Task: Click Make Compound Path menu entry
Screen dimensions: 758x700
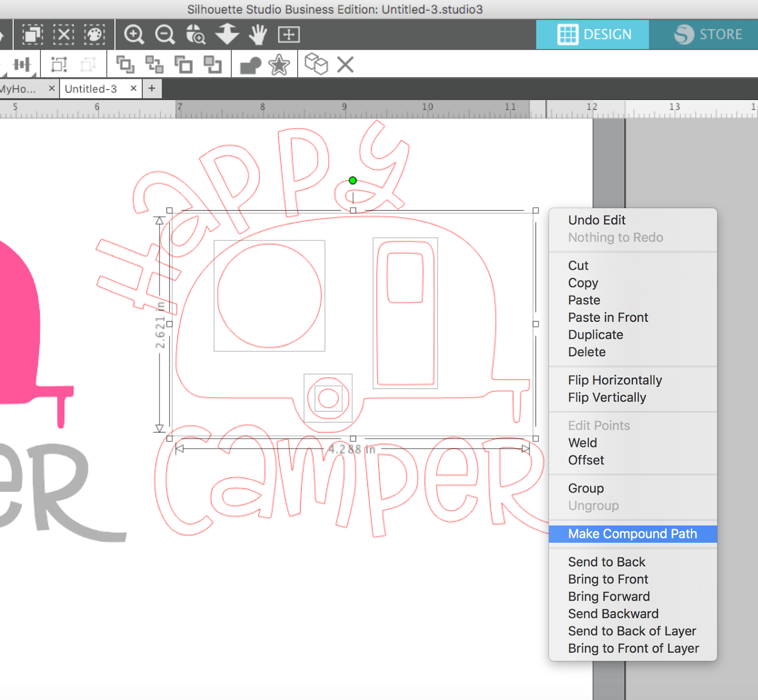Action: (x=633, y=534)
